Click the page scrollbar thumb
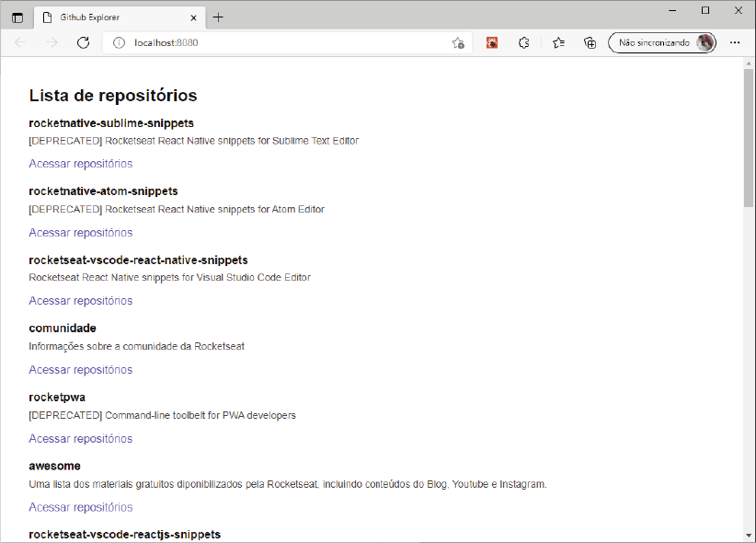This screenshot has width=756, height=543. pos(749,137)
